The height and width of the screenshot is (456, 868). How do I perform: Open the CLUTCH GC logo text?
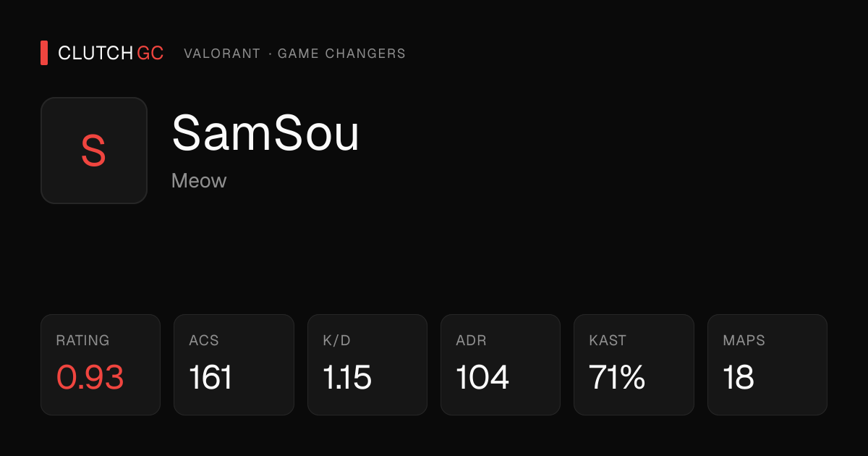(x=111, y=54)
